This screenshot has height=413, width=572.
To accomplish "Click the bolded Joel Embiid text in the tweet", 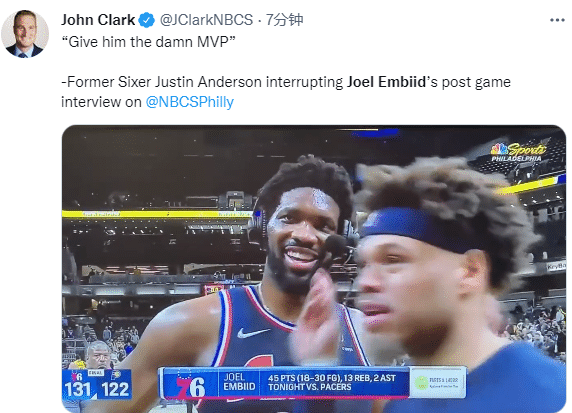I will (386, 82).
